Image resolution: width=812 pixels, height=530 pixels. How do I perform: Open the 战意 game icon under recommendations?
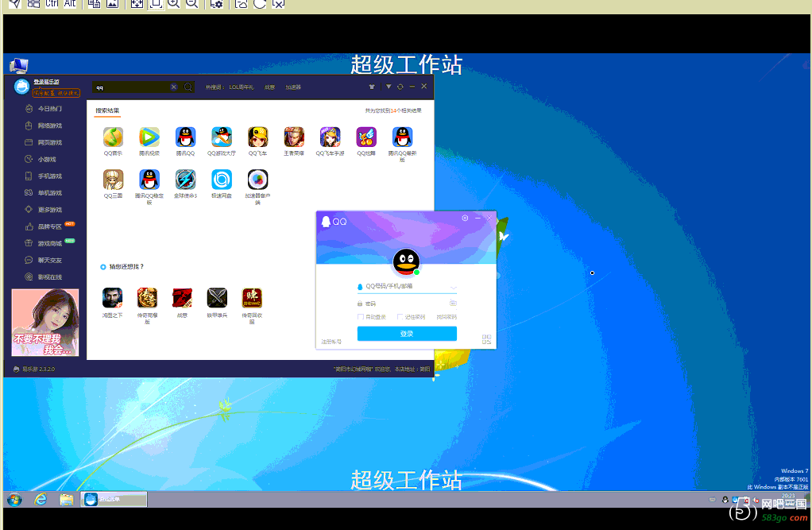click(182, 298)
